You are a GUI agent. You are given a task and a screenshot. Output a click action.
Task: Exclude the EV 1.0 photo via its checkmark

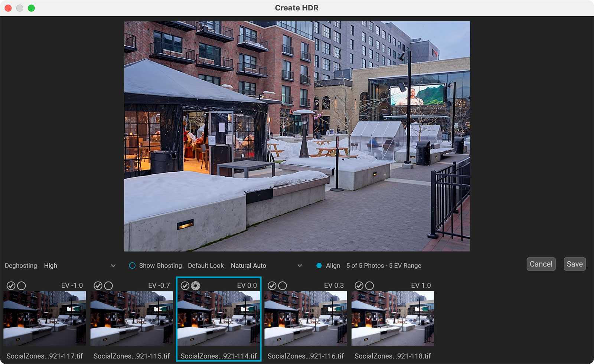[x=359, y=286]
